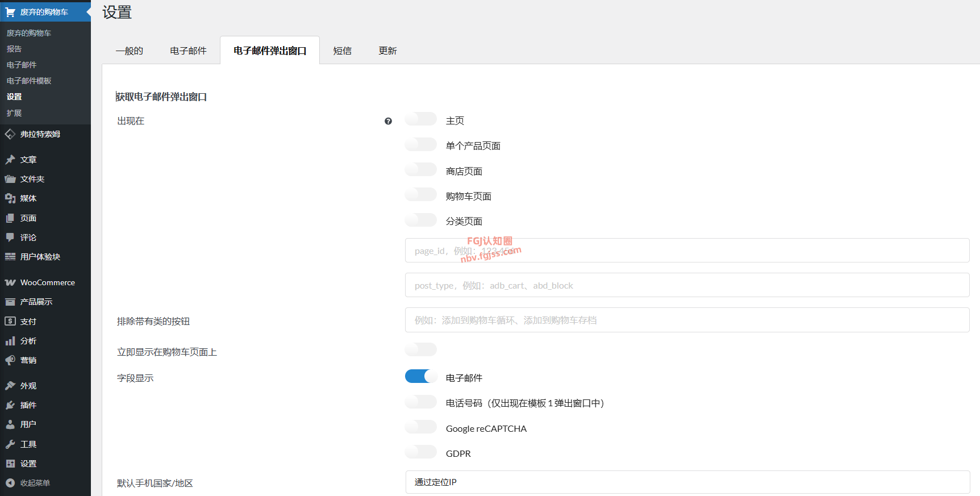980x496 pixels.
Task: Click the 媒体 media icon
Action: (10, 198)
